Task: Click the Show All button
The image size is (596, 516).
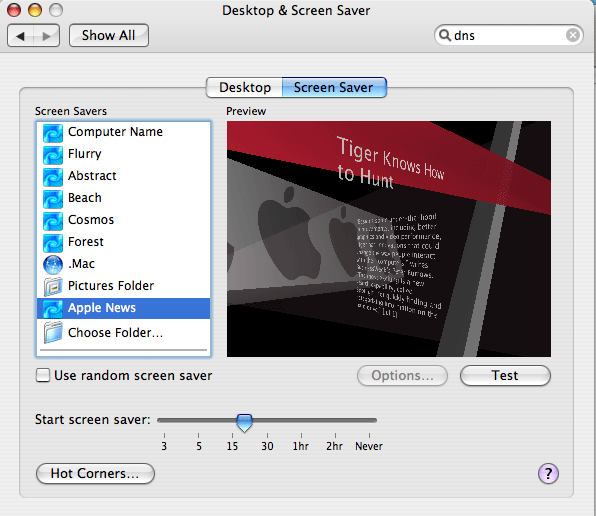Action: tap(109, 36)
